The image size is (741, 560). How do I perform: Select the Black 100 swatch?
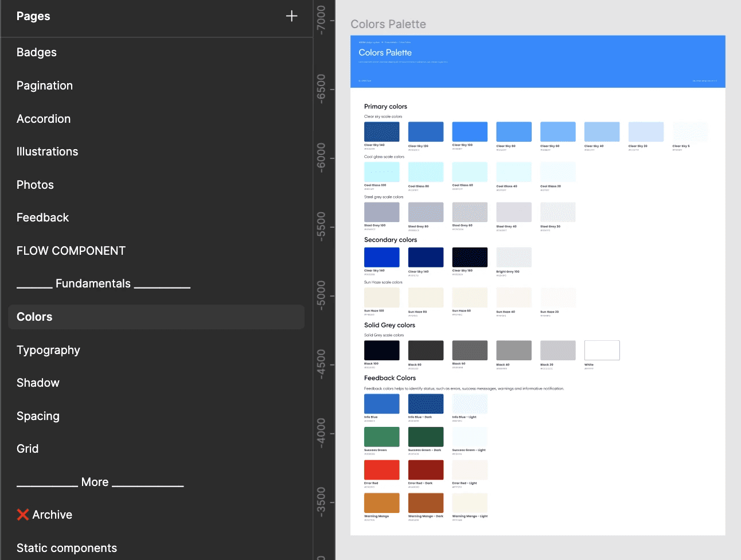(x=382, y=350)
